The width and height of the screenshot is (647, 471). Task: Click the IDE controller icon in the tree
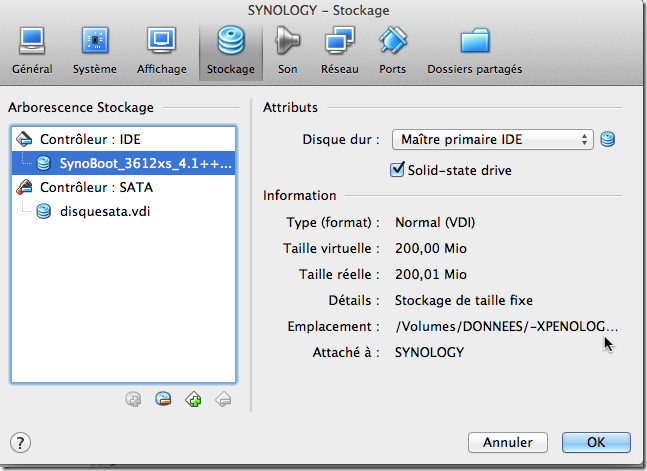coord(24,140)
